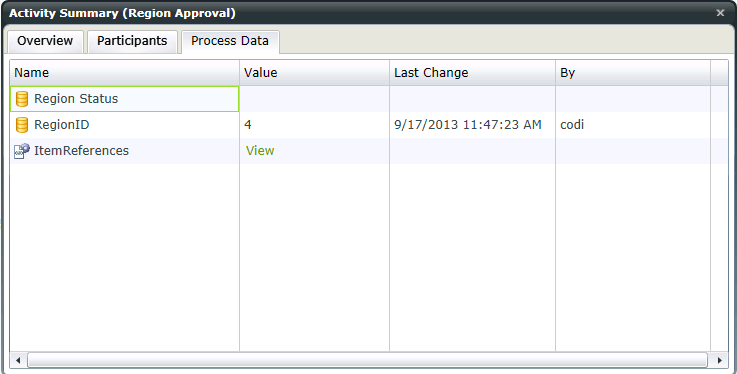Click the ItemReferences XML document icon
The width and height of the screenshot is (737, 374).
[22, 151]
